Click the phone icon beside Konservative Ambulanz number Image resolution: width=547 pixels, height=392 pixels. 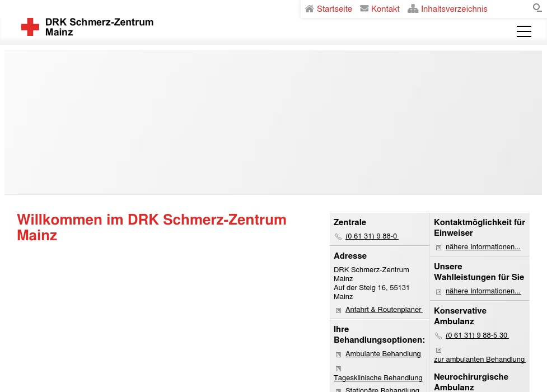point(439,336)
